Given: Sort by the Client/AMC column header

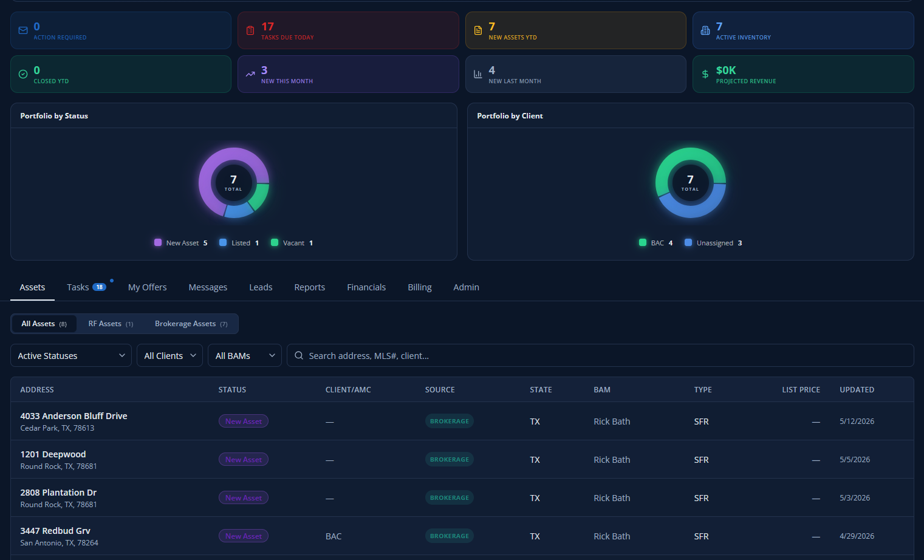Looking at the screenshot, I should click(348, 390).
